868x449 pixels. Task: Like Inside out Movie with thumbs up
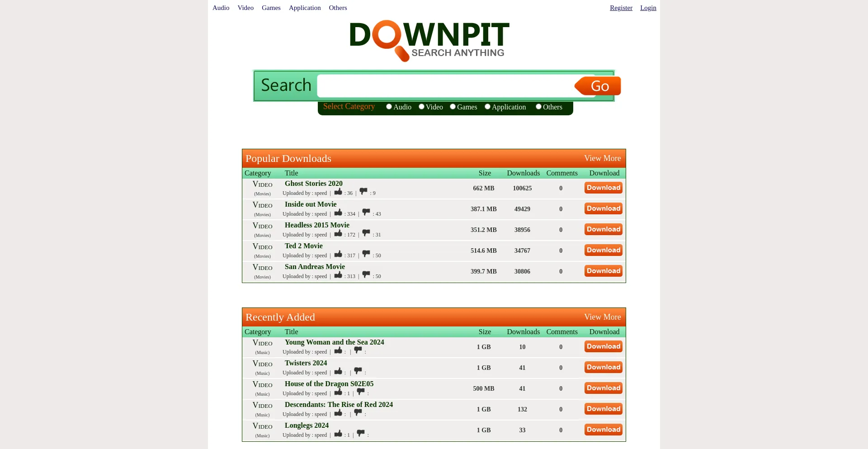[338, 213]
